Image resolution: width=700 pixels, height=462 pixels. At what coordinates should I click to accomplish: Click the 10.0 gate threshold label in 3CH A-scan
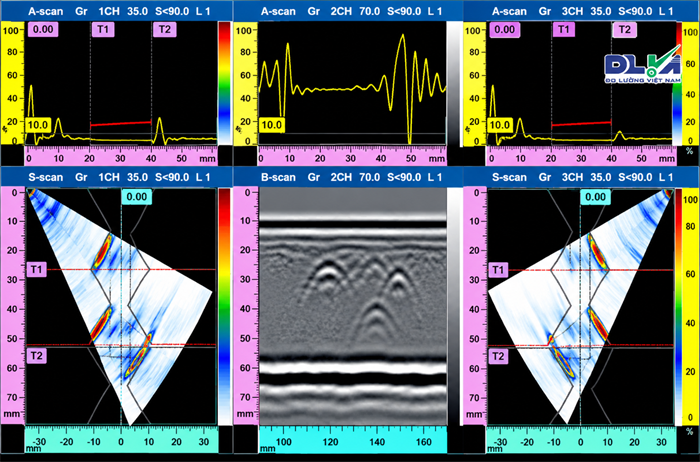[499, 125]
